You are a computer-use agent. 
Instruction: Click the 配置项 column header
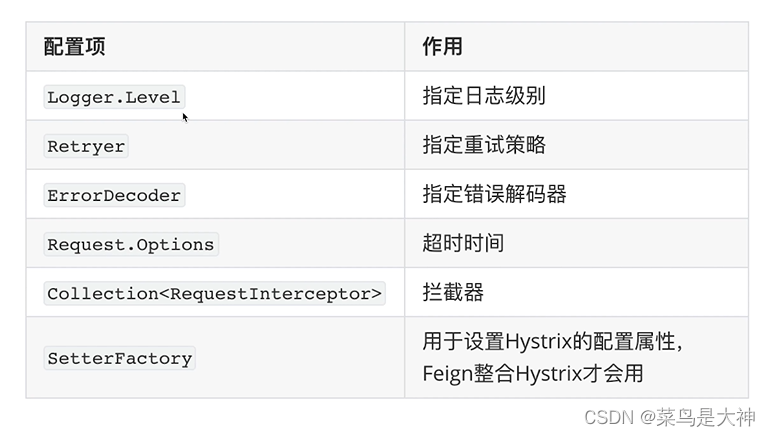[x=75, y=47]
